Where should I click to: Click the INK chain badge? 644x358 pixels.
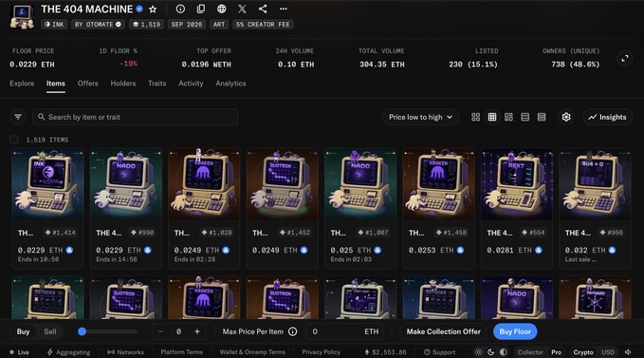(54, 25)
